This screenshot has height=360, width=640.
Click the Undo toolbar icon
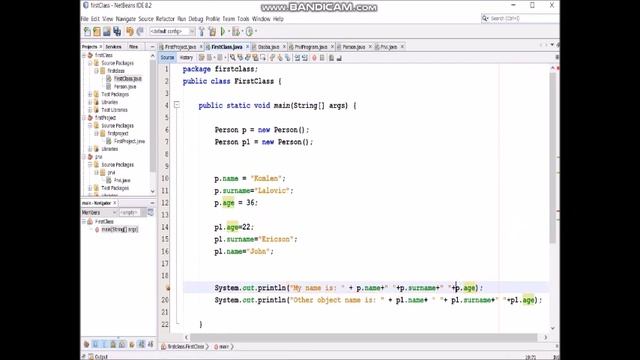[130, 31]
